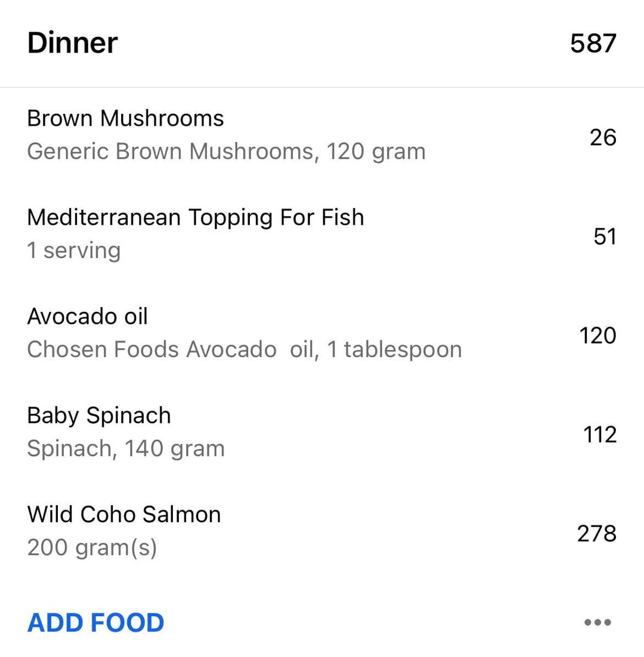Open the three-dot more options menu
644x657 pixels.
click(597, 622)
